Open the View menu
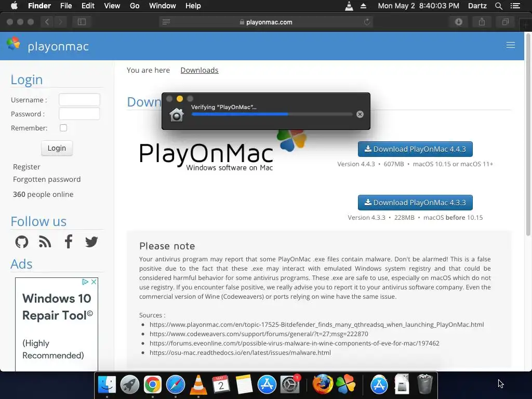The height and width of the screenshot is (399, 532). coord(112,6)
